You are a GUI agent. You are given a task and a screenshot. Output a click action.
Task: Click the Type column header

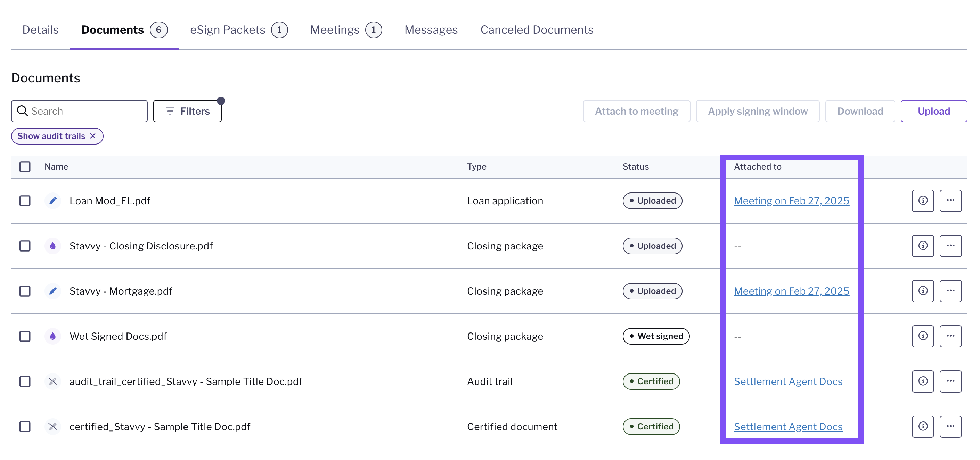477,167
